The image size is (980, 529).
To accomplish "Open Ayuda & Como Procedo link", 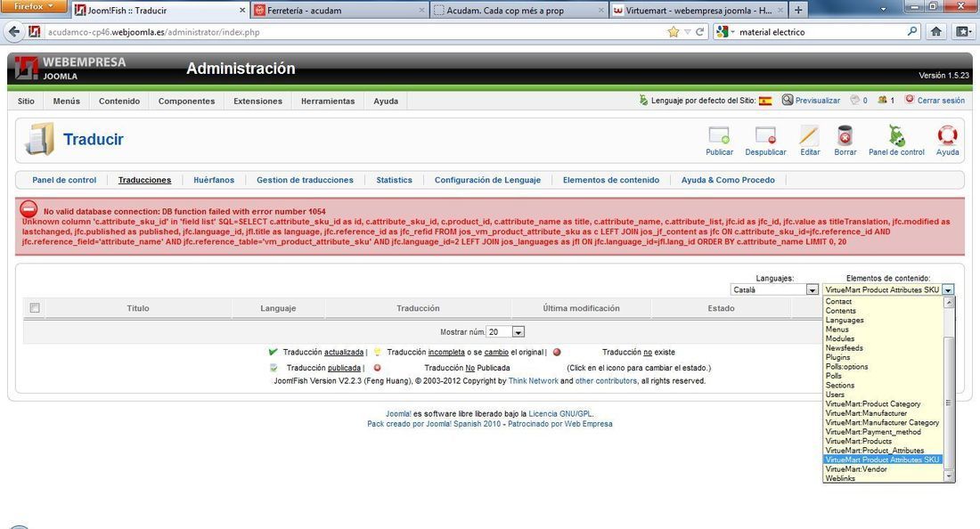I will point(728,180).
